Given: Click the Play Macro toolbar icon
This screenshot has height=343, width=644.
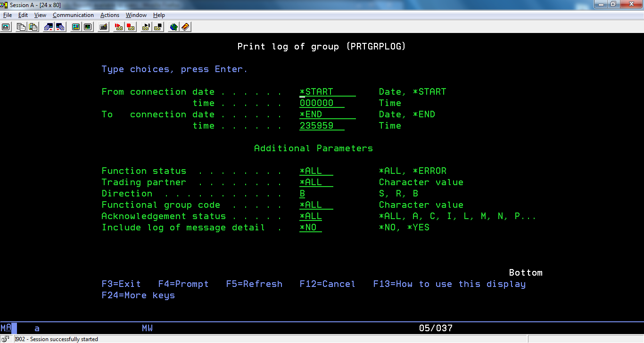Looking at the screenshot, I should 146,27.
